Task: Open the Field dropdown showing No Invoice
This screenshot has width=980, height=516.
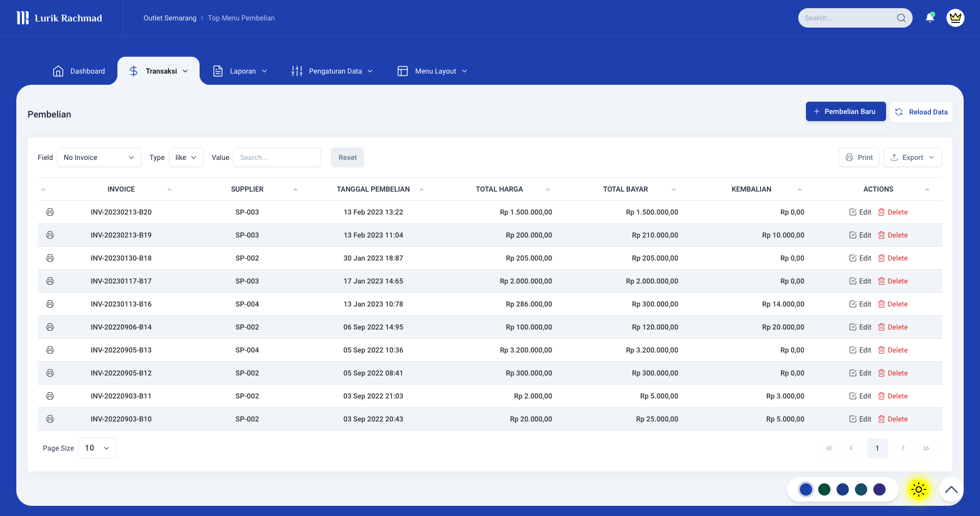Action: (x=99, y=157)
